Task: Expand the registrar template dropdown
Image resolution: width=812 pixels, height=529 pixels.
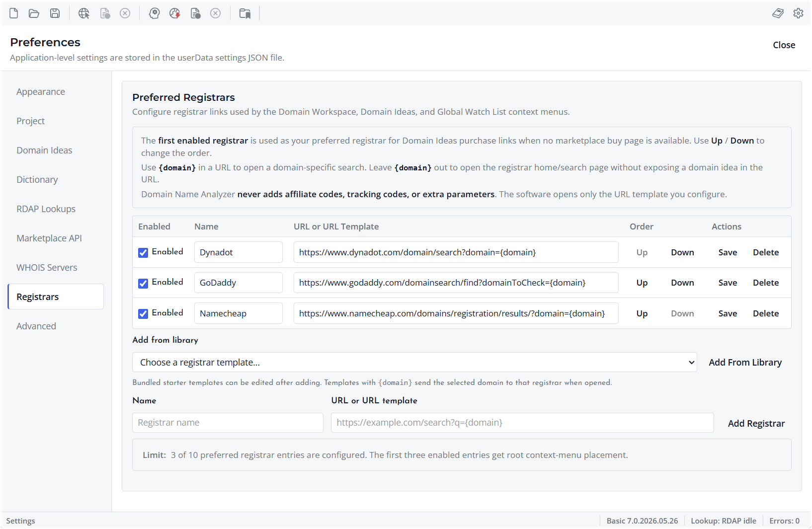Action: 414,363
